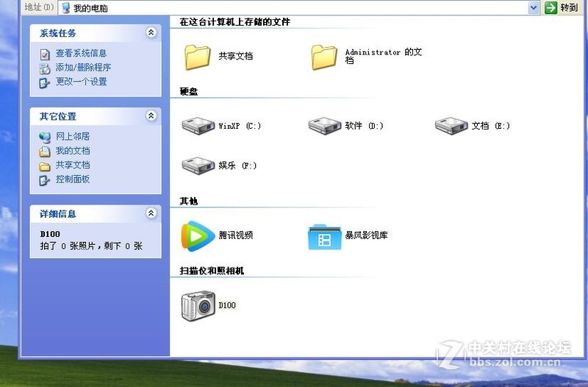This screenshot has height=387, width=588.
Task: Select the D100 camera icon
Action: click(198, 306)
